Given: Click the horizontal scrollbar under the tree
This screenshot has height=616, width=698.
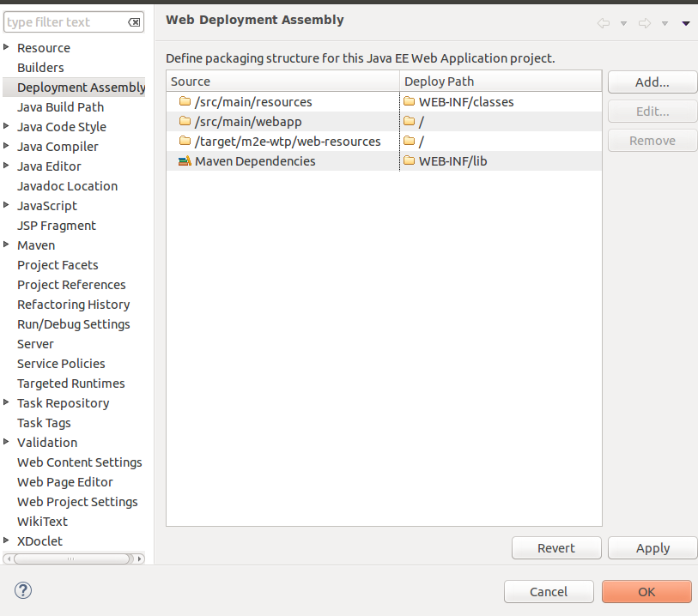Looking at the screenshot, I should [74, 559].
